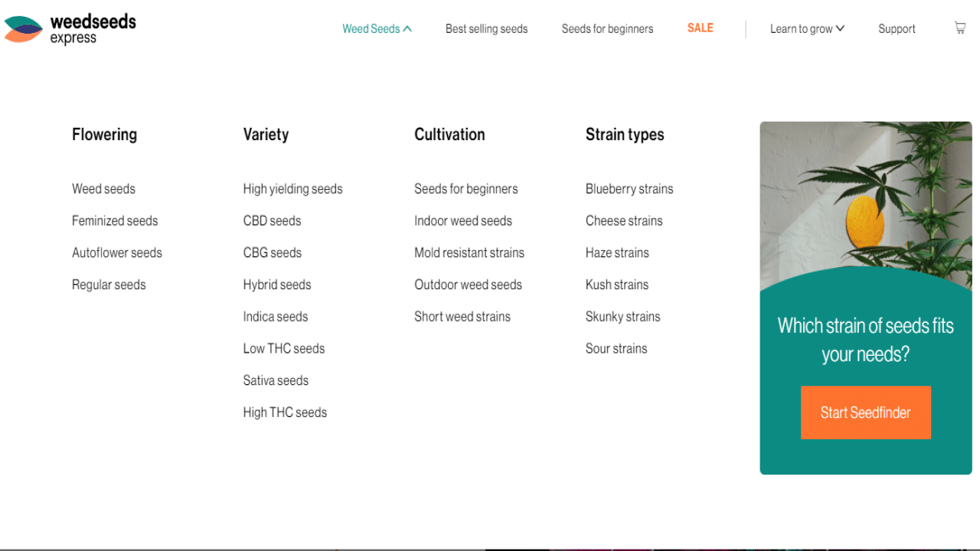This screenshot has width=980, height=551.
Task: Expand the Learn to grow dropdown
Action: [807, 29]
